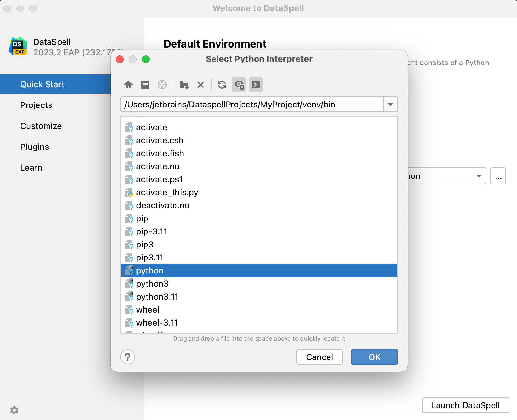Screen dimensions: 517x420
Task: Click the activate_this.py Python file icon
Action: (x=129, y=192)
